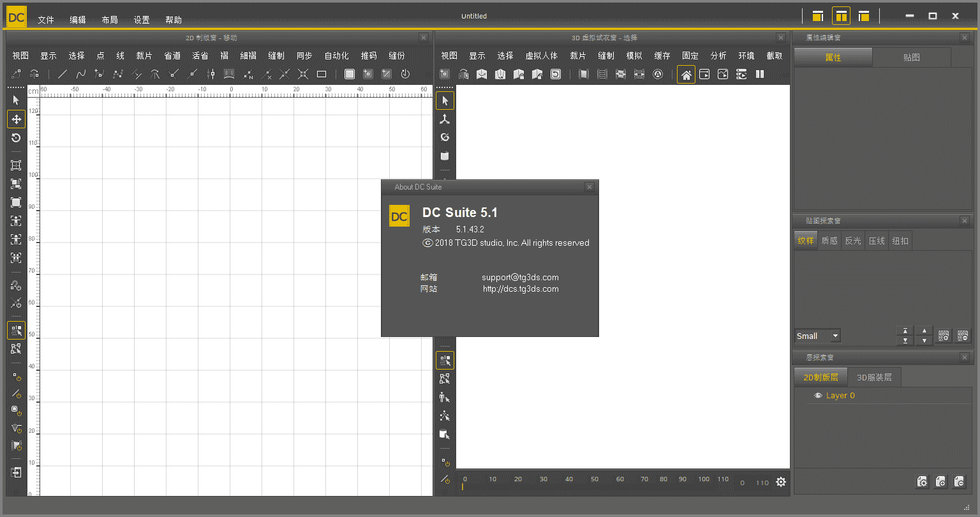Toggle the 3D select arrow tool
The width and height of the screenshot is (980, 517).
[x=445, y=101]
